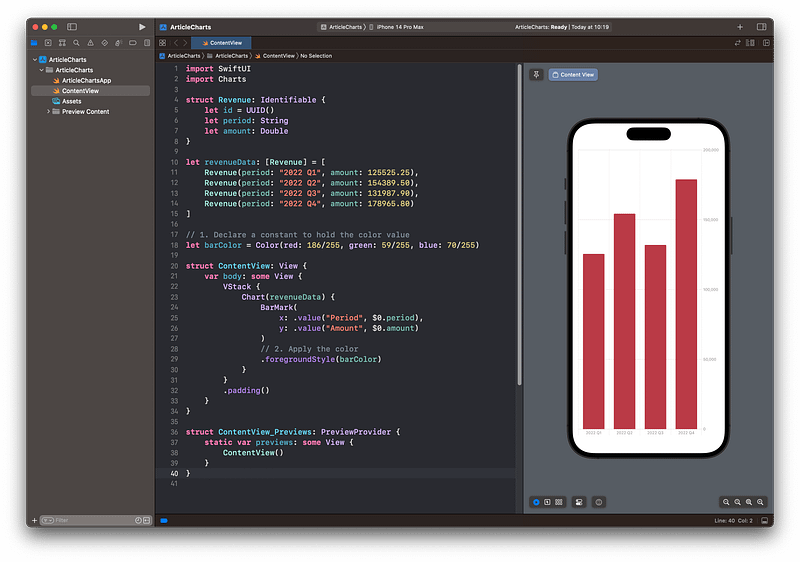Open the Breakpoint navigator icon
The height and width of the screenshot is (562, 800).
(x=133, y=43)
